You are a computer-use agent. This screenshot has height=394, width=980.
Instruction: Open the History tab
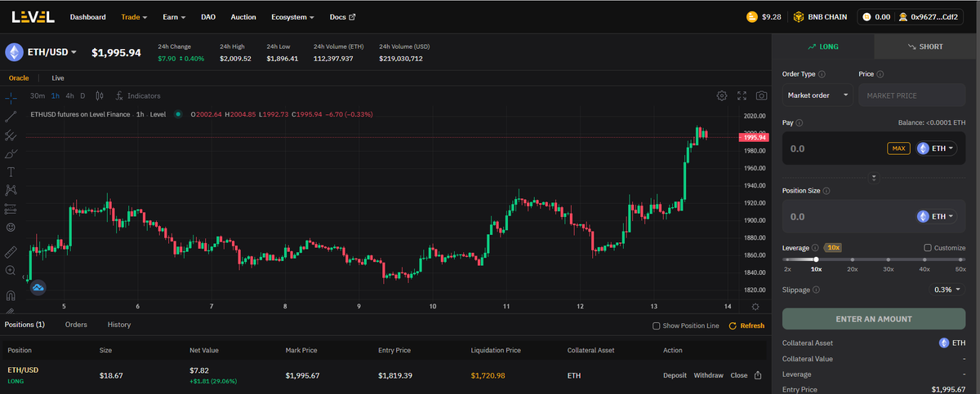click(119, 325)
